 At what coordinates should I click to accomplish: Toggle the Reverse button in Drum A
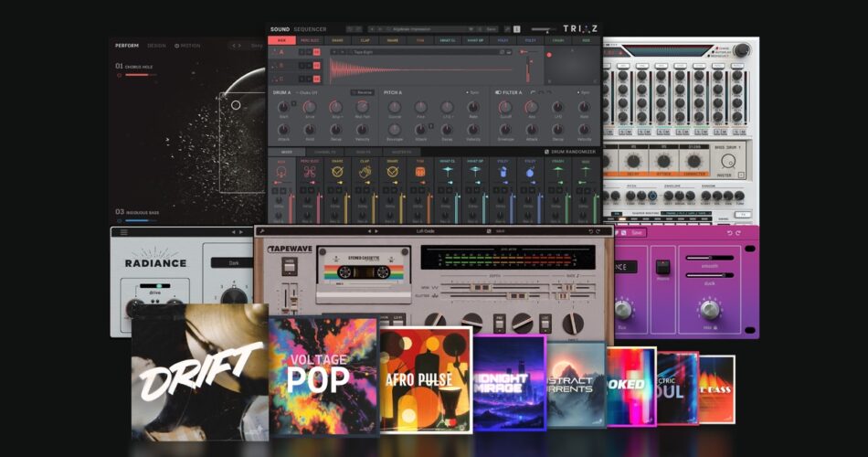pos(362,92)
